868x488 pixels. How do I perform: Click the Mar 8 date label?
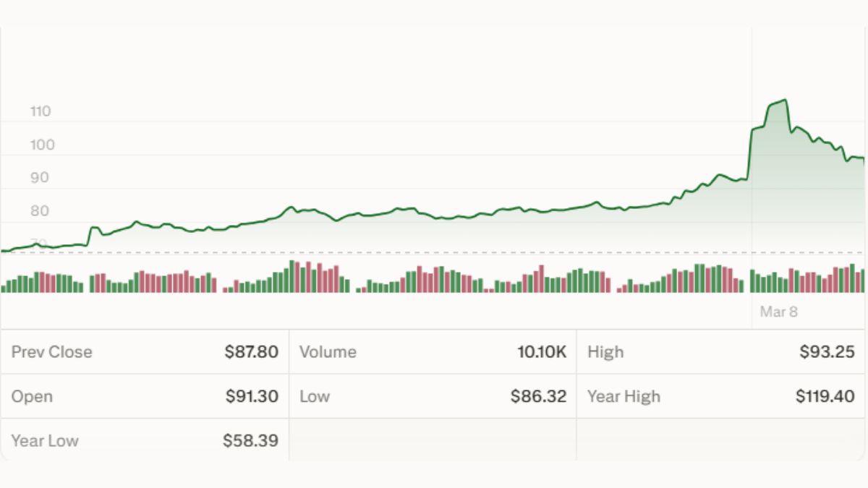pos(778,312)
